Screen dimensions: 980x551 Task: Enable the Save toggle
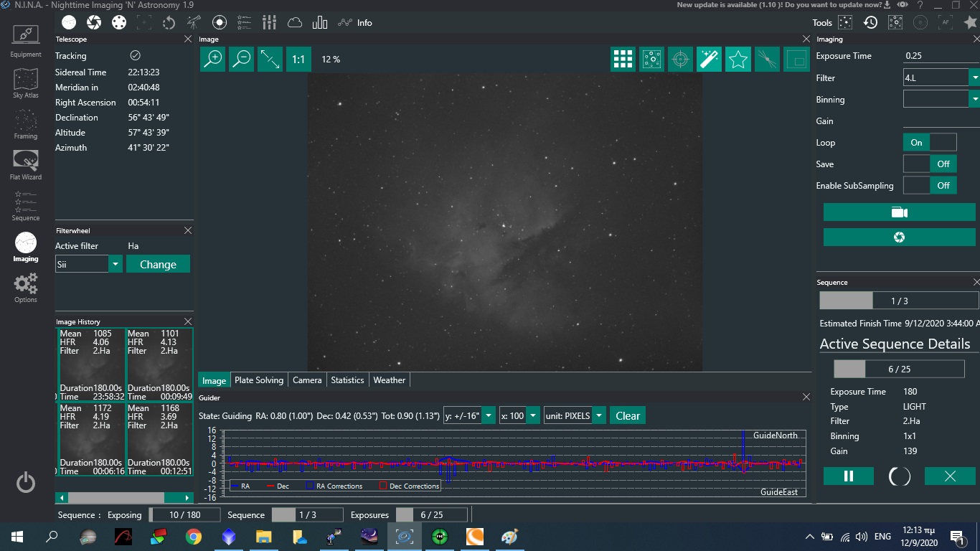pyautogui.click(x=929, y=164)
